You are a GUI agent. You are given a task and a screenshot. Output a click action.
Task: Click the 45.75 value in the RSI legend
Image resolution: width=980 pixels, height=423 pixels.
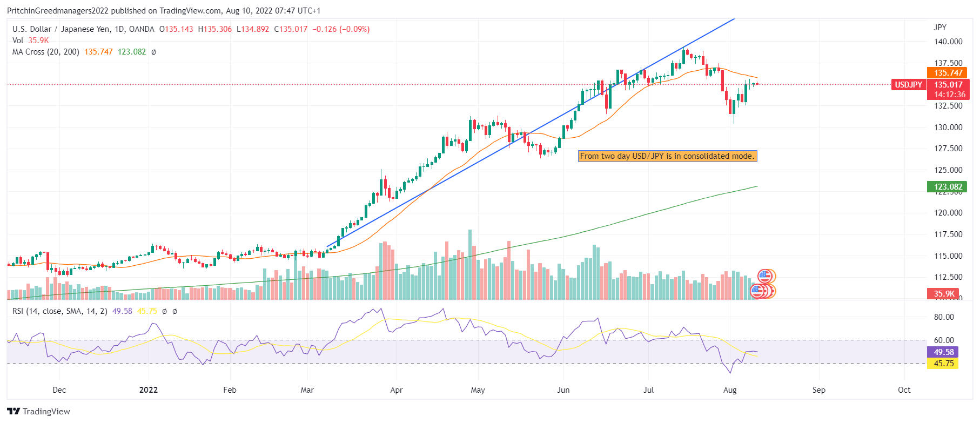pos(147,311)
